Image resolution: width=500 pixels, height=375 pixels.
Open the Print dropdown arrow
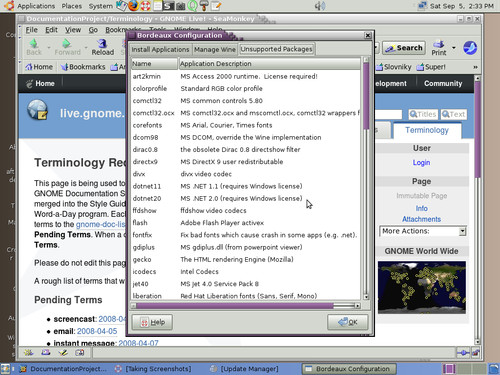454,48
